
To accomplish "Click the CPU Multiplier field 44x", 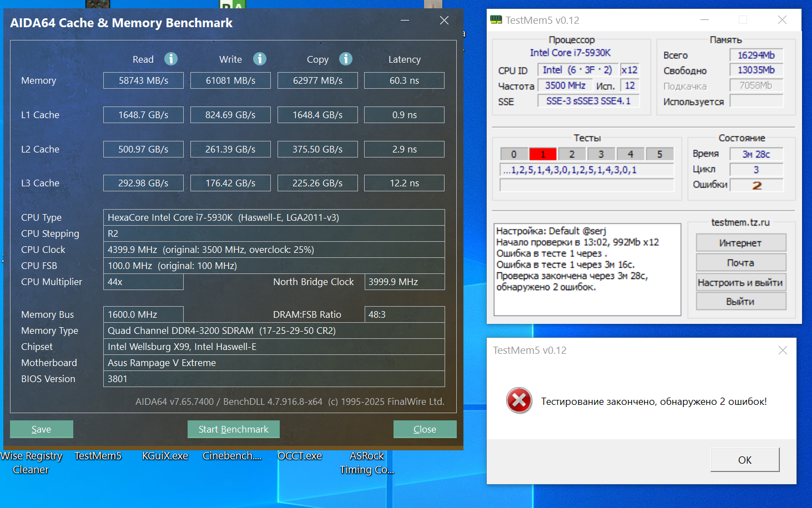I will 143,282.
